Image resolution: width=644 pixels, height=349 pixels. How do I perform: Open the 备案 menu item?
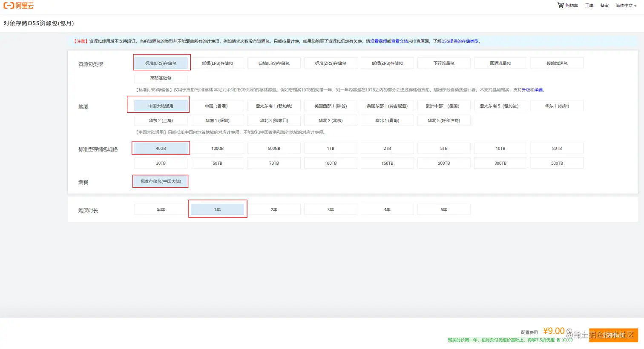point(604,6)
